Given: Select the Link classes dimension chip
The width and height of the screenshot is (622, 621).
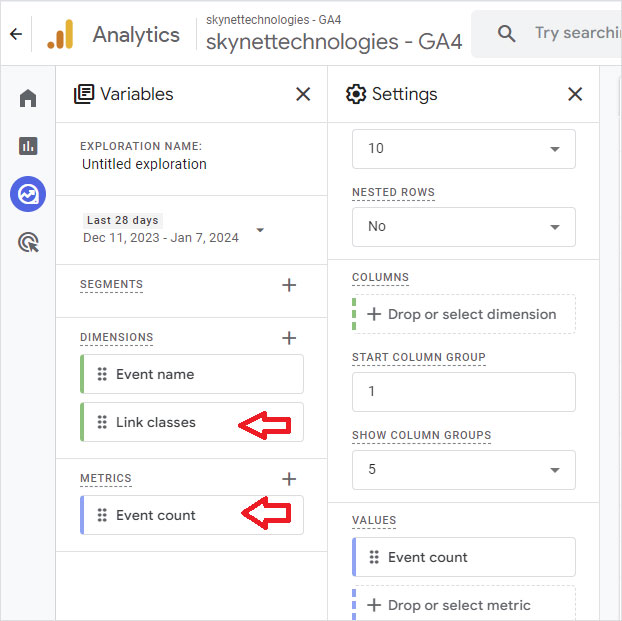Looking at the screenshot, I should tap(192, 422).
